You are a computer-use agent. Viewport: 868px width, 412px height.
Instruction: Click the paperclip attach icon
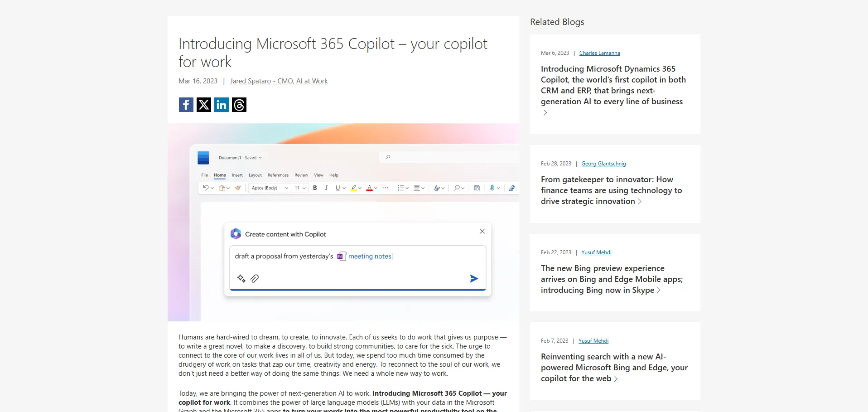pos(255,278)
